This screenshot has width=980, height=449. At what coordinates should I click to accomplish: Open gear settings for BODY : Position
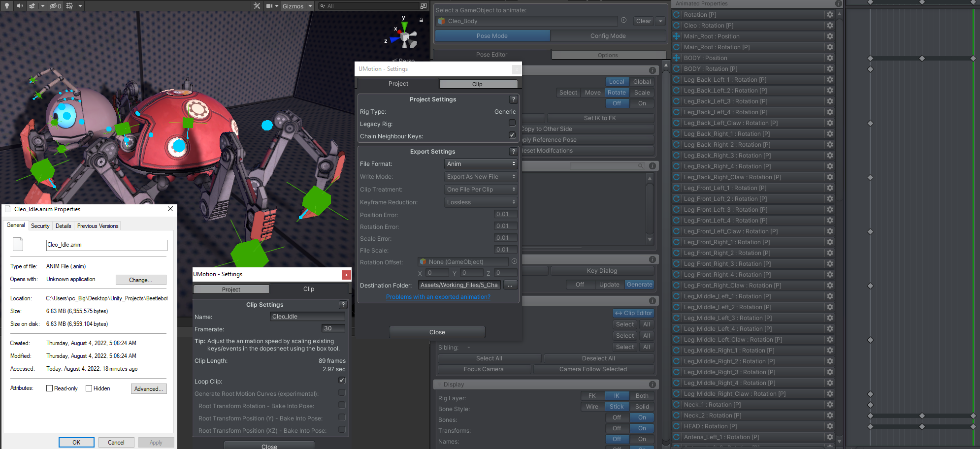click(830, 58)
